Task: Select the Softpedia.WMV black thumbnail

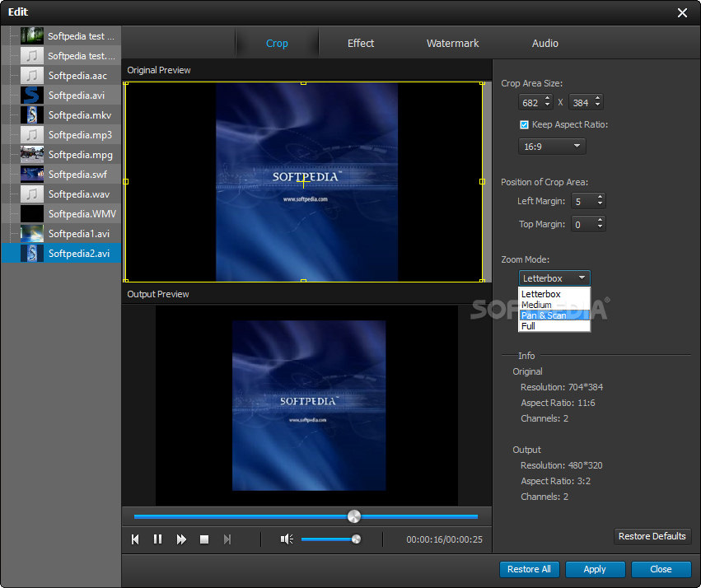Action: [32, 213]
